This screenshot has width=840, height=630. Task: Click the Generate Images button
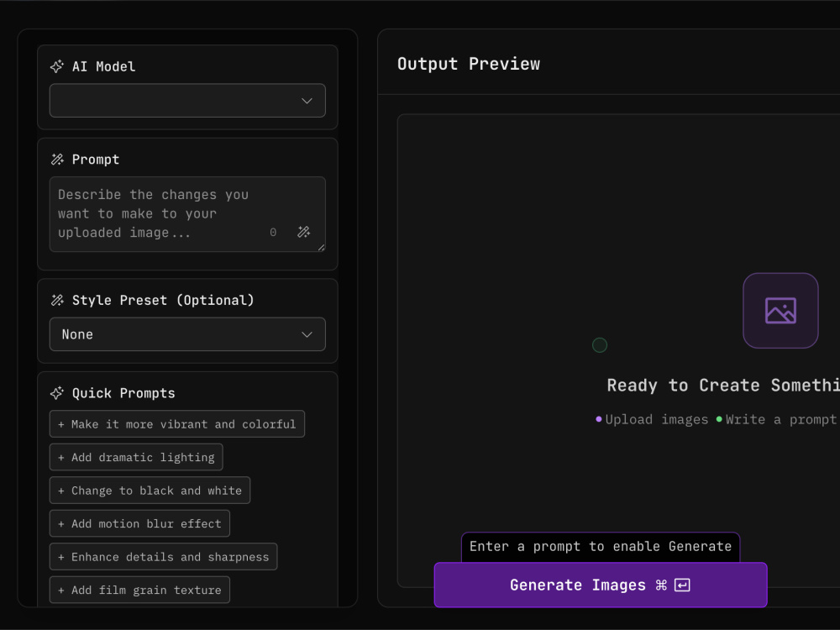[x=601, y=585]
